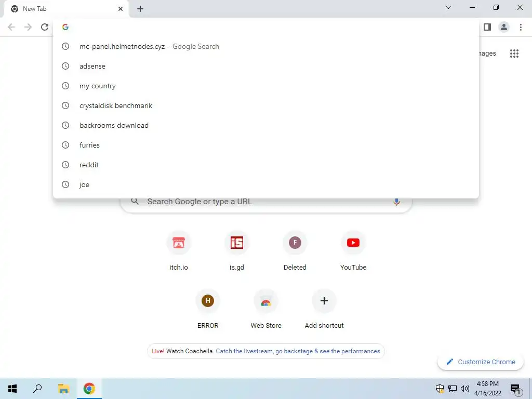
Task: Choose the my country suggestion
Action: (x=266, y=86)
